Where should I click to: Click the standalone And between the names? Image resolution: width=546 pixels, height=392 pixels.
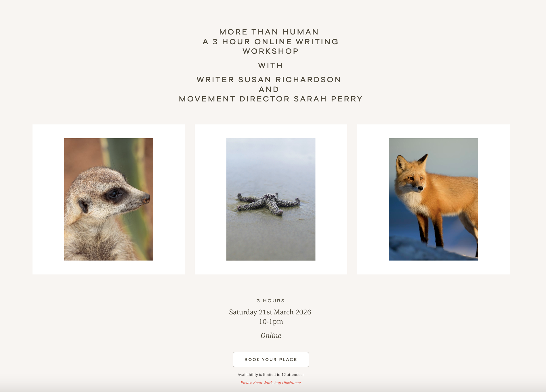point(269,89)
